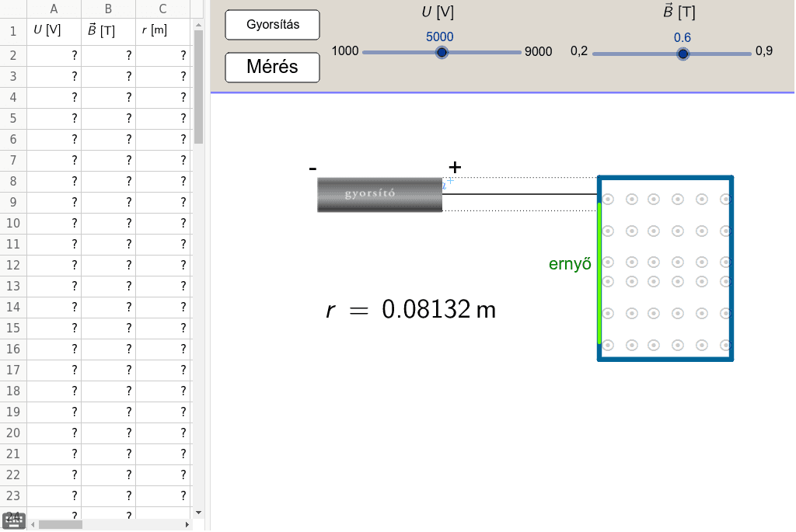Click the B magnetic field slider handle

tap(683, 54)
